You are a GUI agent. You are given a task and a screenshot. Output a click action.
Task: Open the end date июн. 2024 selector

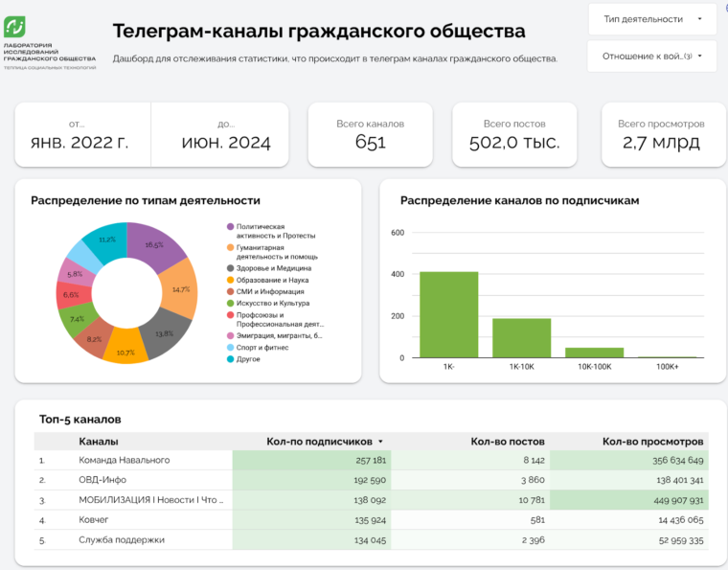(x=225, y=134)
